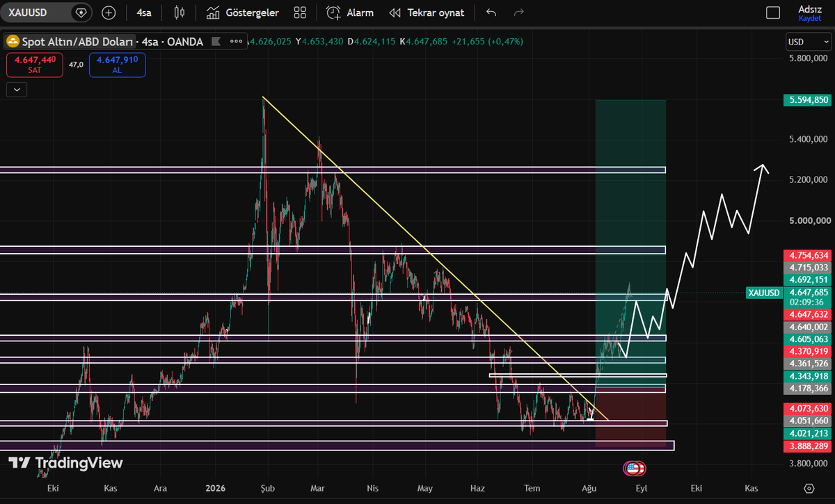Open the indicator templates grid icon
Screen dimensions: 835x504
(x=300, y=13)
